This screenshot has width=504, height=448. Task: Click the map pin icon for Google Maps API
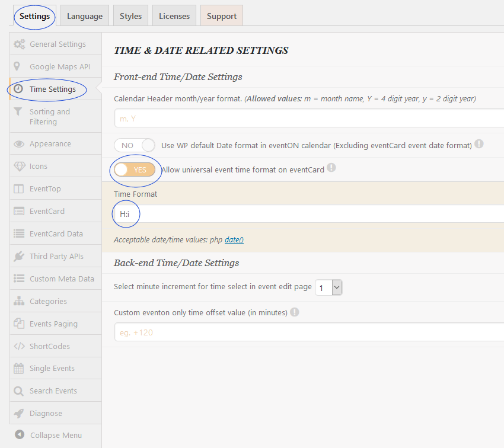tap(18, 67)
